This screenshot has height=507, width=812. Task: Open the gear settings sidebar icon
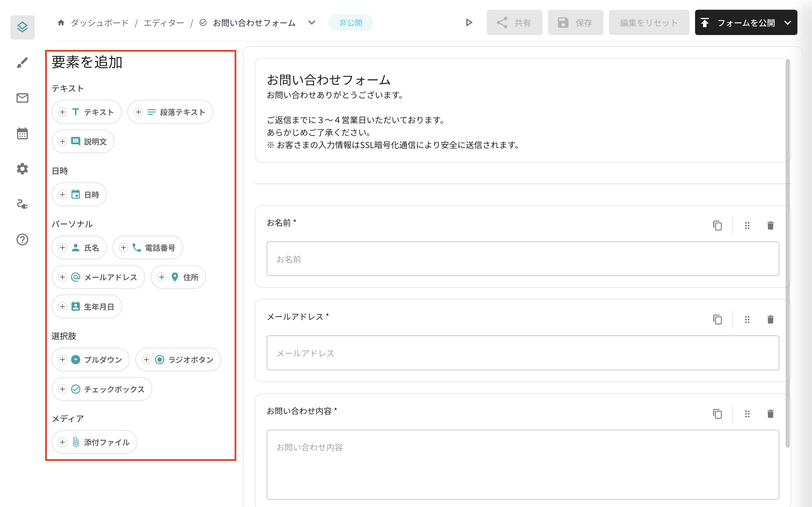[x=23, y=169]
